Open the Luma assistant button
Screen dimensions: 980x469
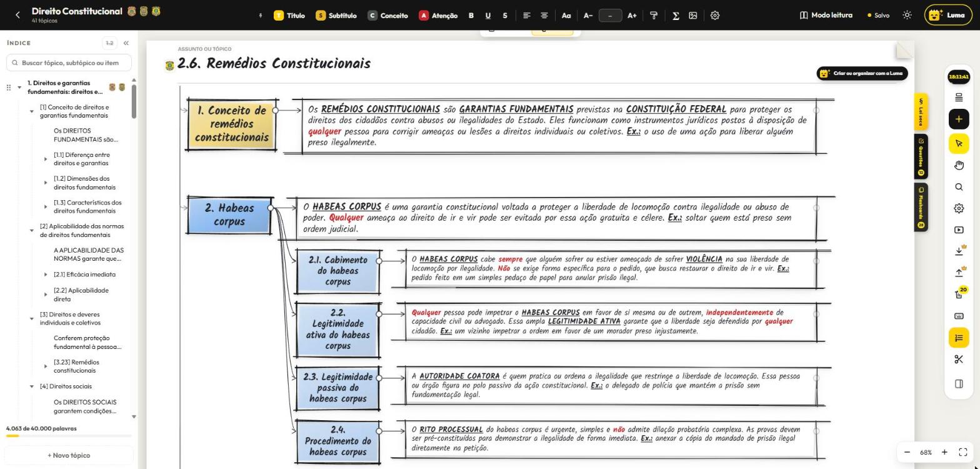click(x=947, y=15)
